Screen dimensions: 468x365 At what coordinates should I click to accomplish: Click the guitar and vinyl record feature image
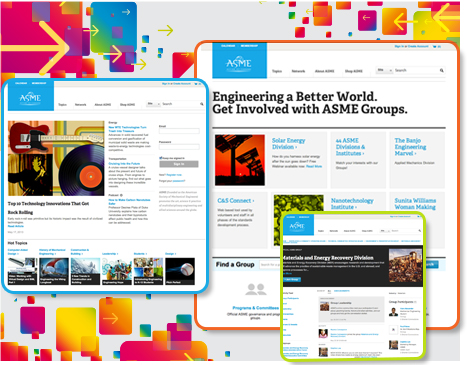[56, 158]
